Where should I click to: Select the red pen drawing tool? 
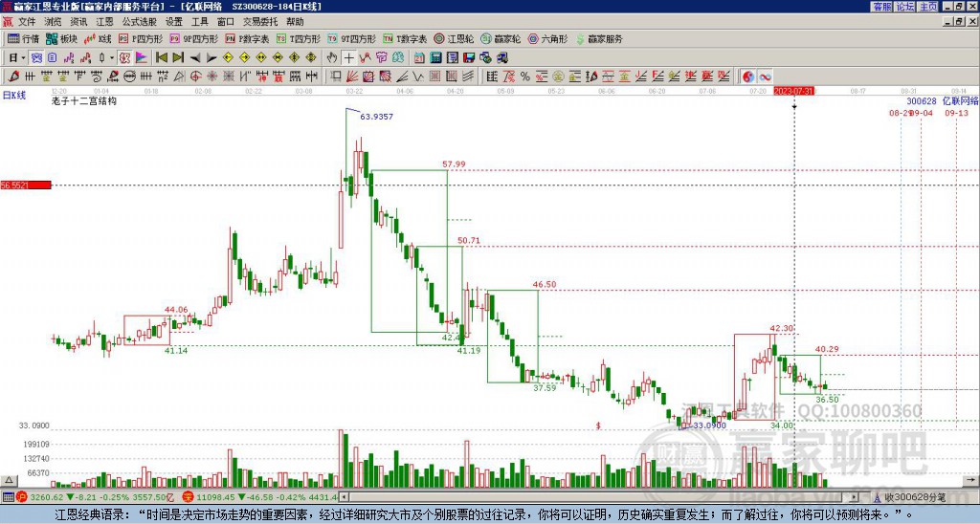(x=13, y=76)
